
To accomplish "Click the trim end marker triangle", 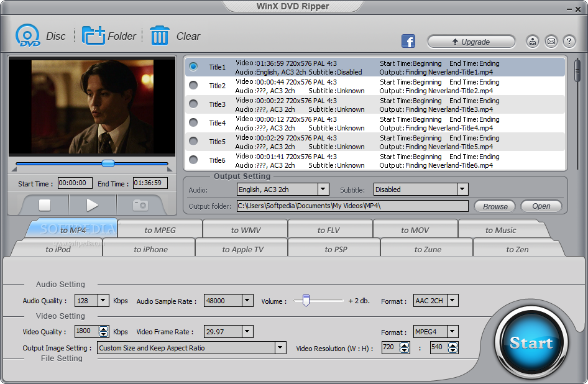I will point(170,170).
